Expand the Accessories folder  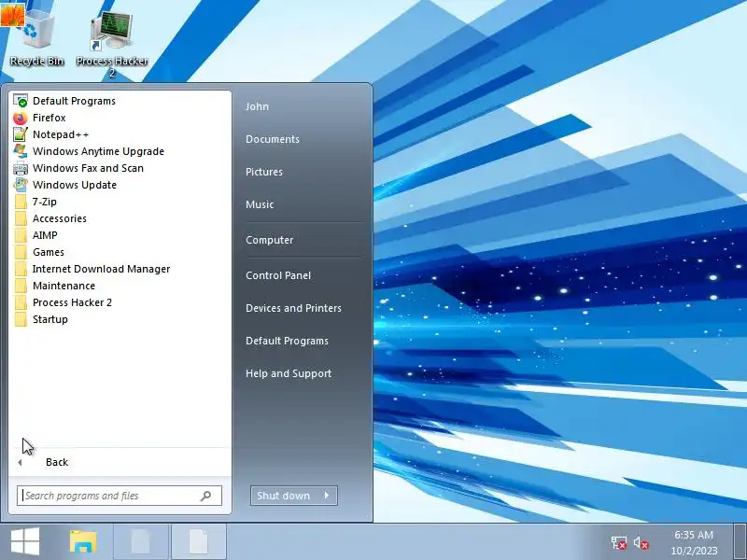click(120, 218)
